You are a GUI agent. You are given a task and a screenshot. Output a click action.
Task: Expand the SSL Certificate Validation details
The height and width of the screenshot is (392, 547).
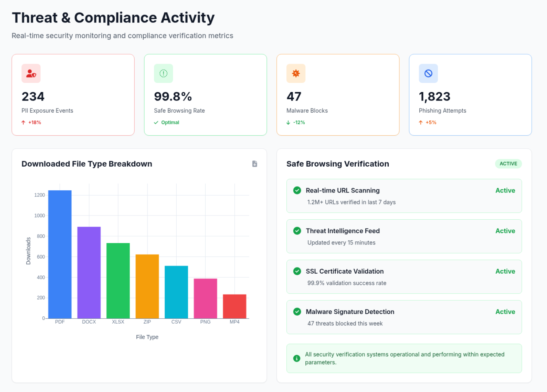[404, 277]
